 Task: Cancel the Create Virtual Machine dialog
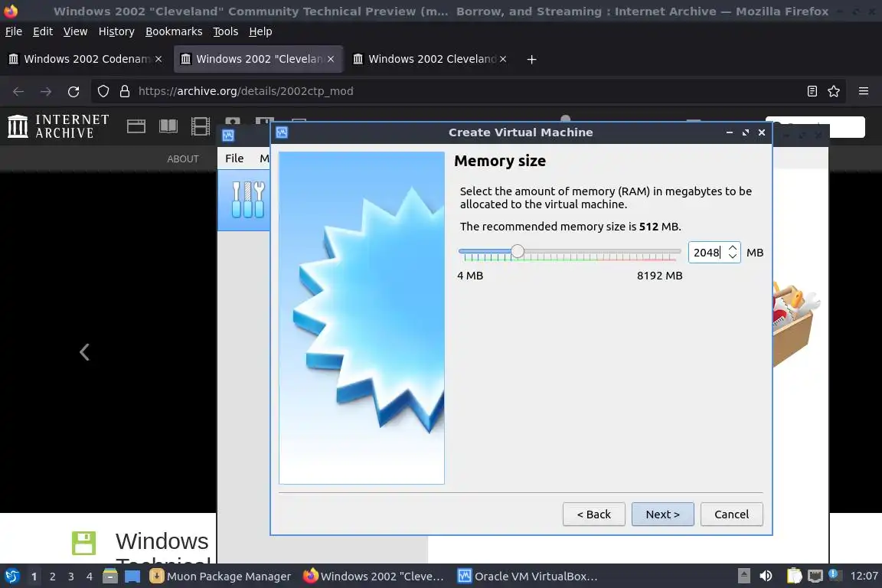[732, 514]
